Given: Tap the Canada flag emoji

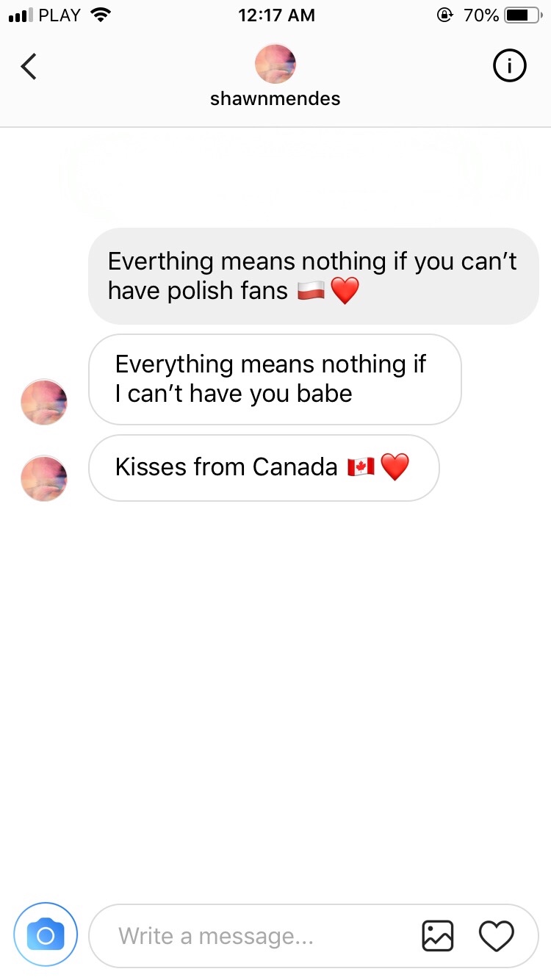Looking at the screenshot, I should click(361, 467).
